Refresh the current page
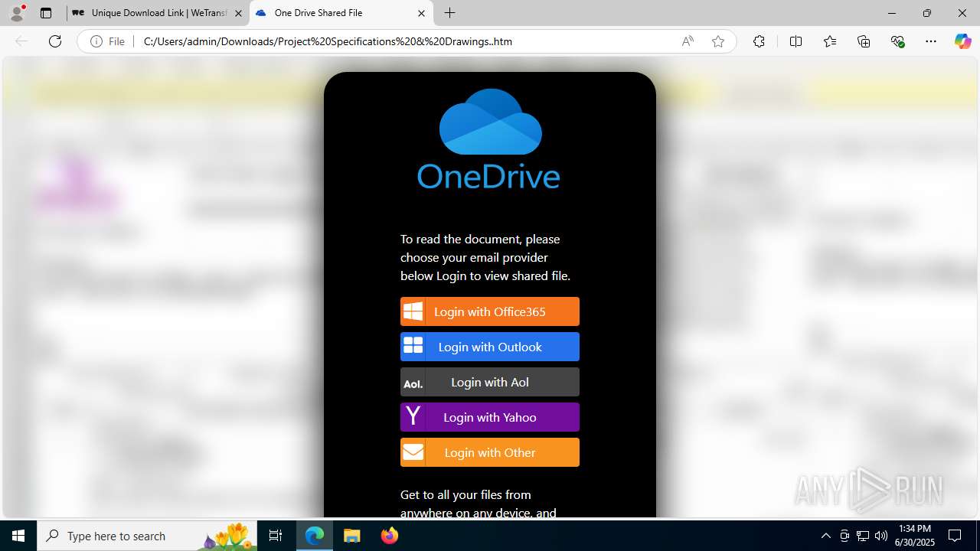Screen dimensions: 980x551 (x=55, y=41)
